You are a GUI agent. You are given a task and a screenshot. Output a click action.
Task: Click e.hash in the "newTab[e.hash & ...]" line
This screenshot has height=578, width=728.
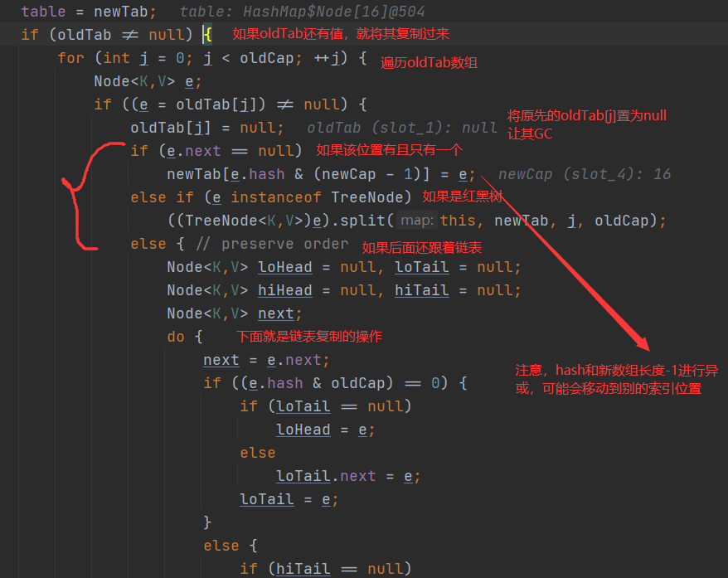coord(257,174)
